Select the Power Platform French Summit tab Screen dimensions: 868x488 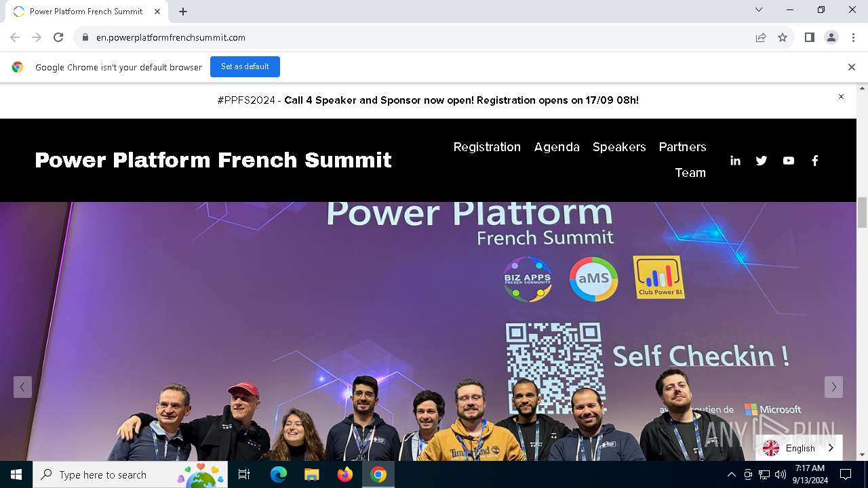(x=86, y=12)
